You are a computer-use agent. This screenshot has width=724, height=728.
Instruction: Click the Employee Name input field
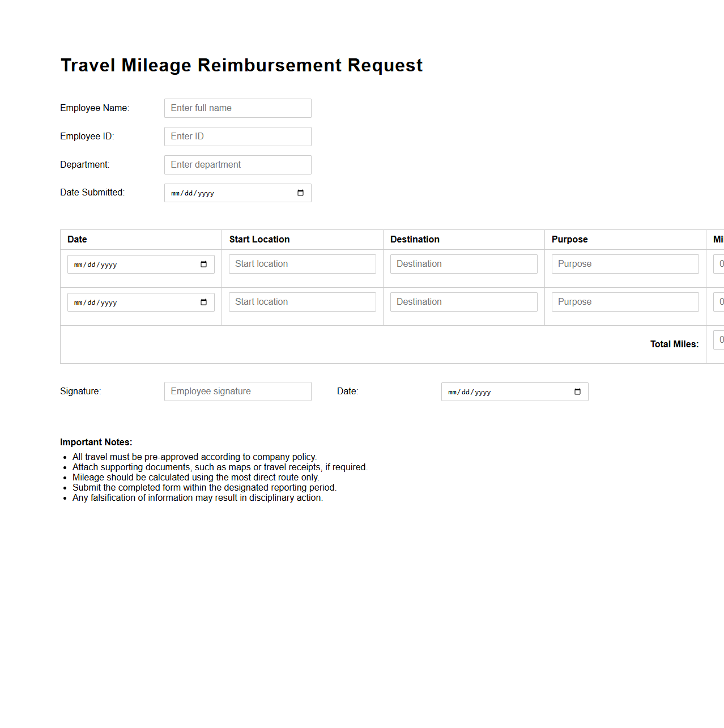(x=237, y=108)
